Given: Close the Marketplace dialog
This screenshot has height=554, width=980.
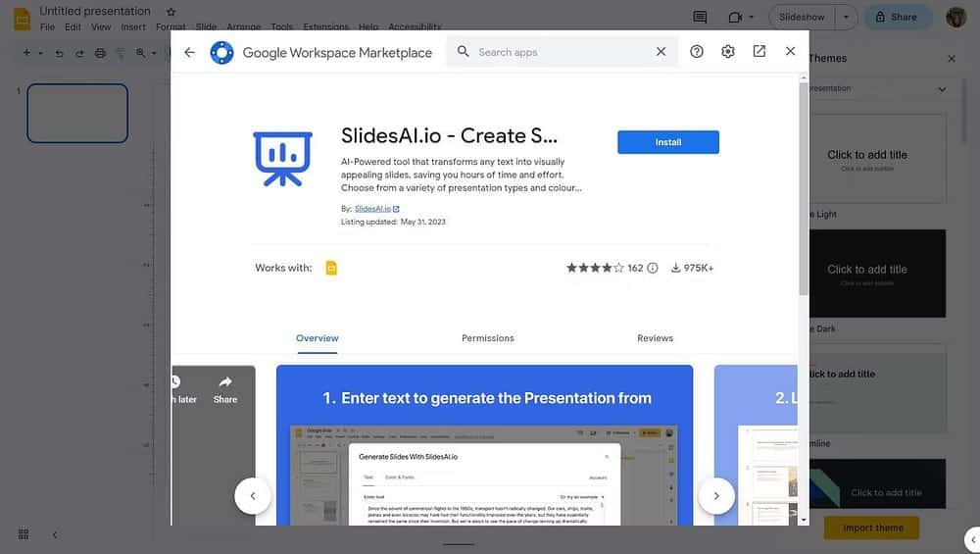Looking at the screenshot, I should [790, 51].
